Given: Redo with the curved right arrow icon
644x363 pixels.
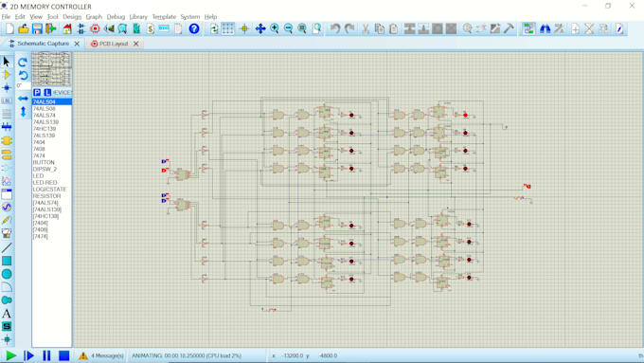Looking at the screenshot, I should click(x=349, y=28).
